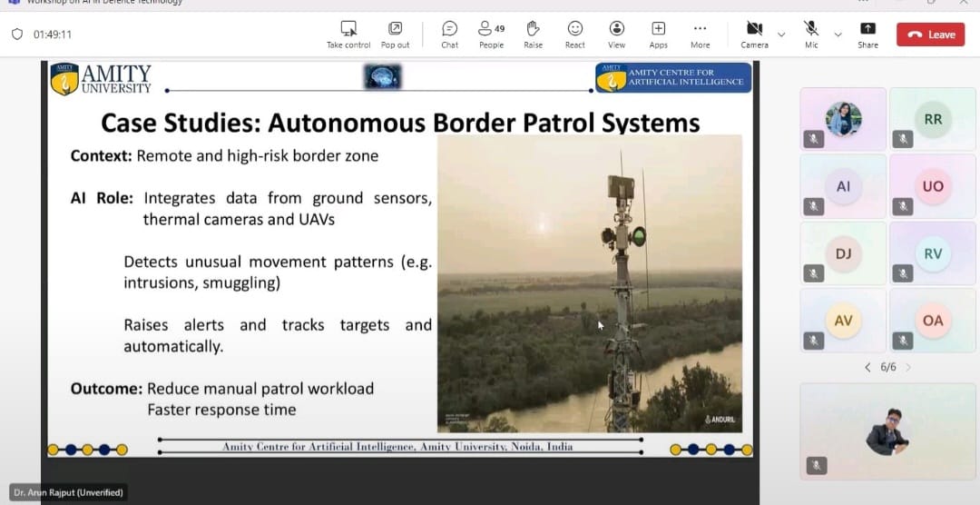Viewport: 980px width, 505px height.
Task: Click muted mic icon on self-view tile
Action: (x=817, y=466)
